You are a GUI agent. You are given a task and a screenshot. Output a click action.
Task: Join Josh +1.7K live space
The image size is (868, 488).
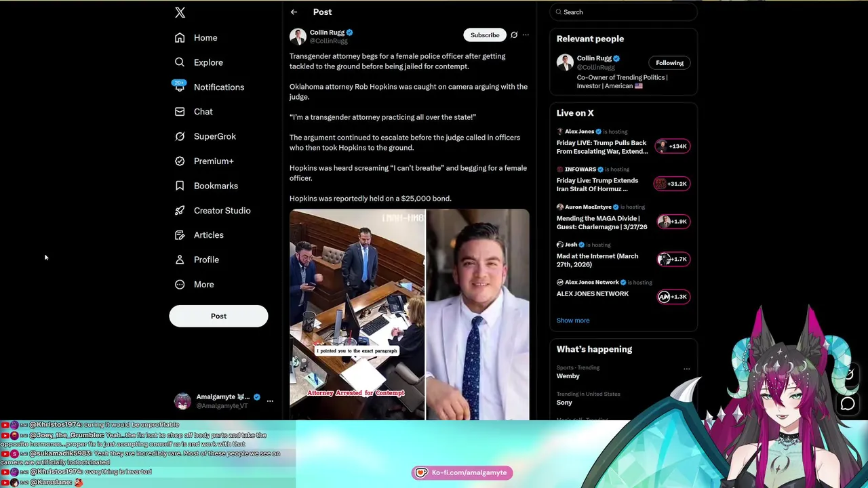coord(673,259)
